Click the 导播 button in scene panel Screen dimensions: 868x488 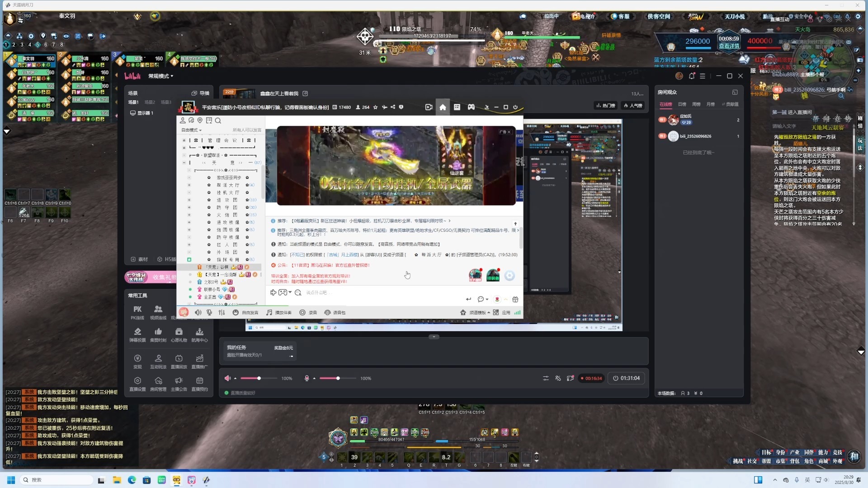coord(200,93)
